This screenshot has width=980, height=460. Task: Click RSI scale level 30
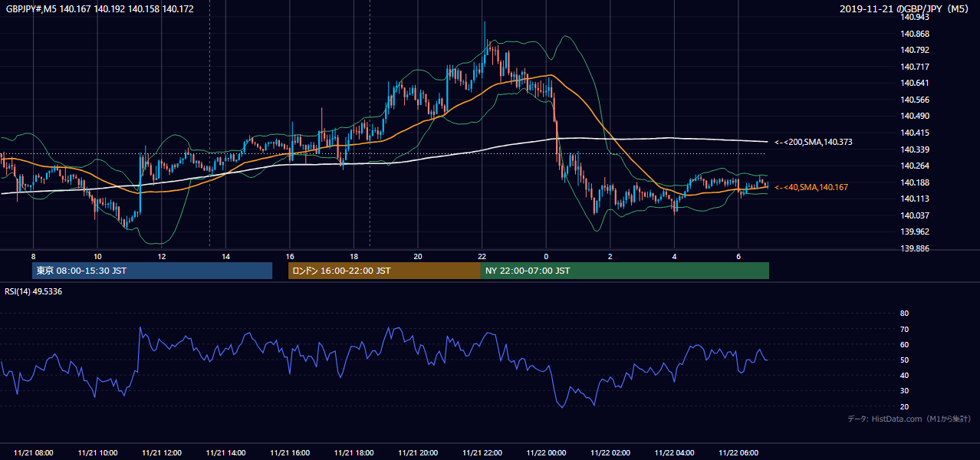coord(904,391)
